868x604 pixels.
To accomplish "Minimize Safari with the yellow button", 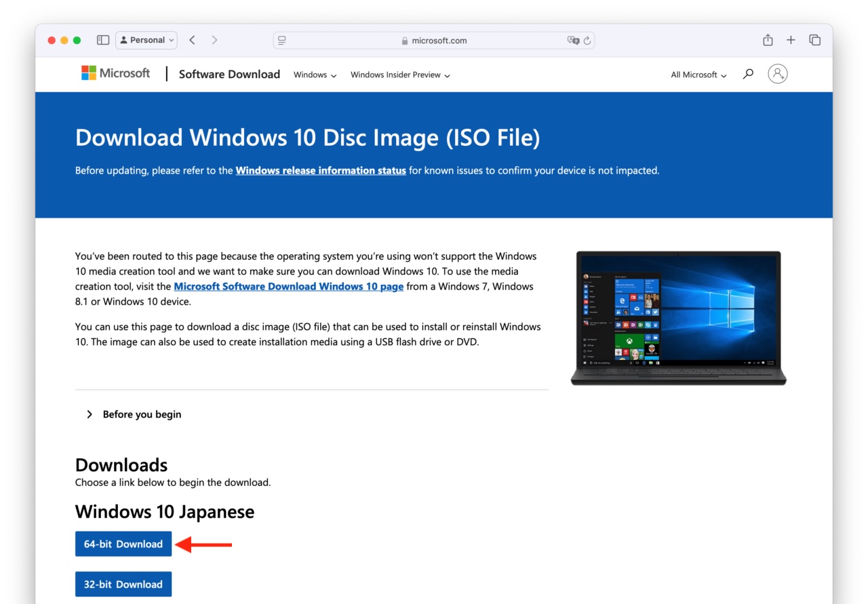I will pyautogui.click(x=64, y=40).
